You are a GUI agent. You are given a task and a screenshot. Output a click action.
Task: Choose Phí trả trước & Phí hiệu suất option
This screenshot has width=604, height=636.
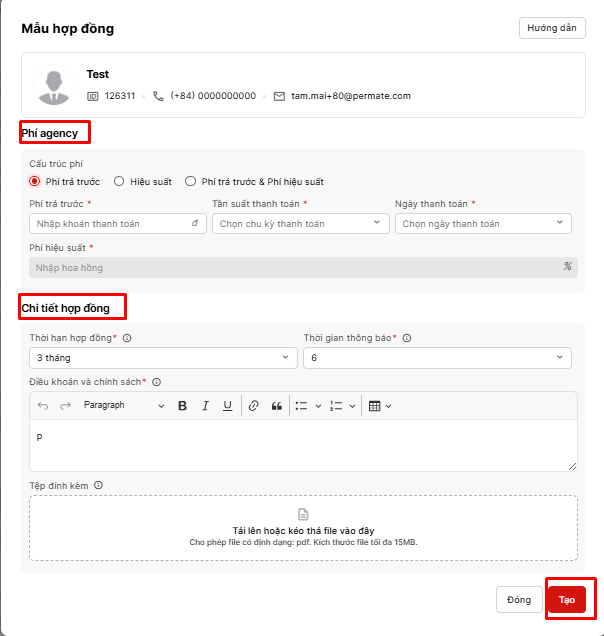point(191,182)
